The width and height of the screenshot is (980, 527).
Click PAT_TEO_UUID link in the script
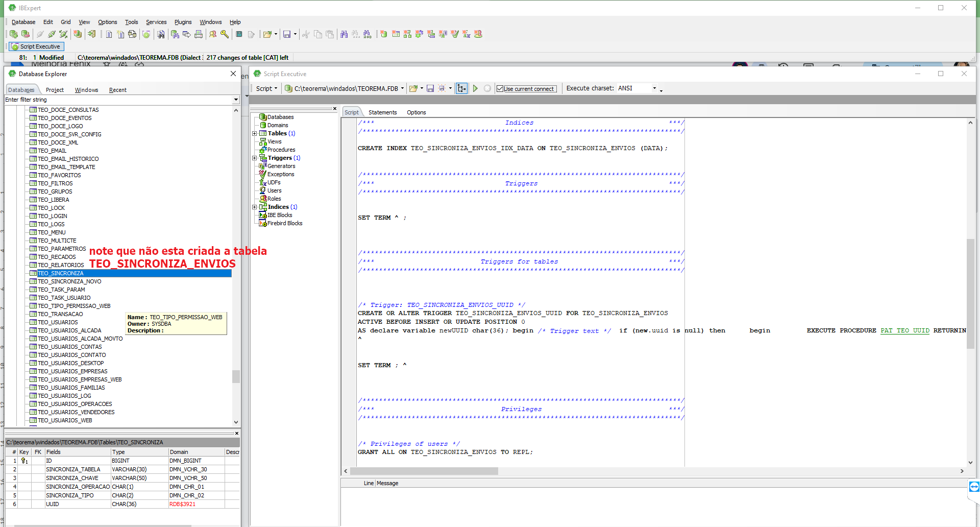click(905, 331)
